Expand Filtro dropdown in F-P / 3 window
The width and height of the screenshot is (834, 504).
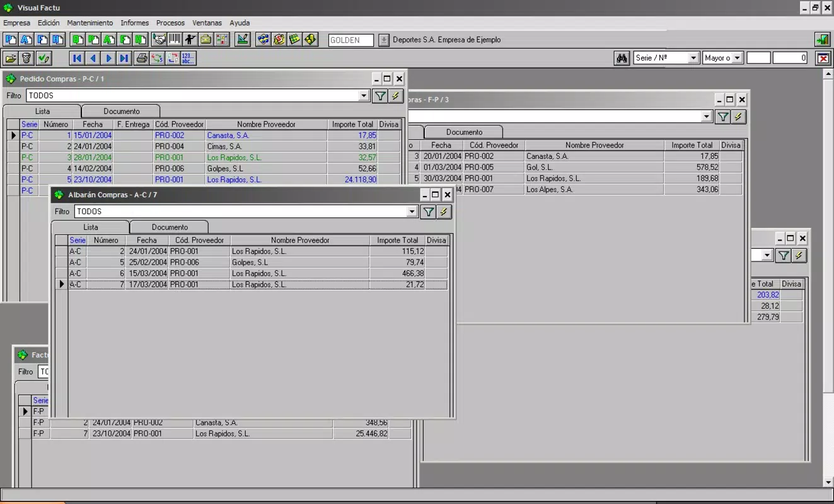[x=707, y=117]
